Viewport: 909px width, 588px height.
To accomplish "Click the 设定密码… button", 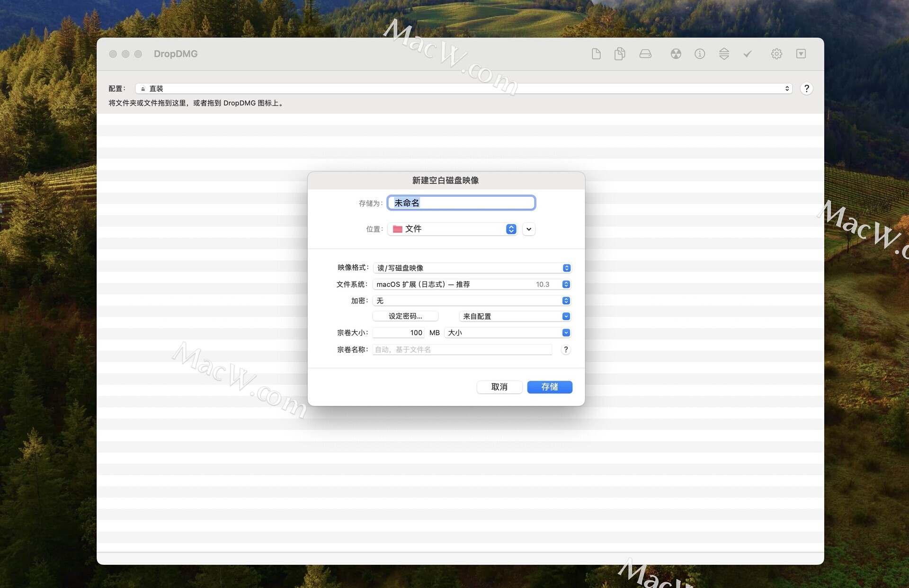I will click(405, 316).
